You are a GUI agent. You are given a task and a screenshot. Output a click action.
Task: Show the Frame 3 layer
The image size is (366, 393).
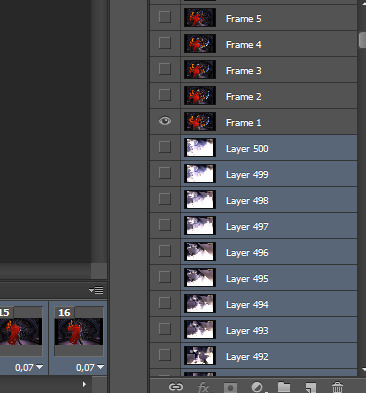[165, 69]
